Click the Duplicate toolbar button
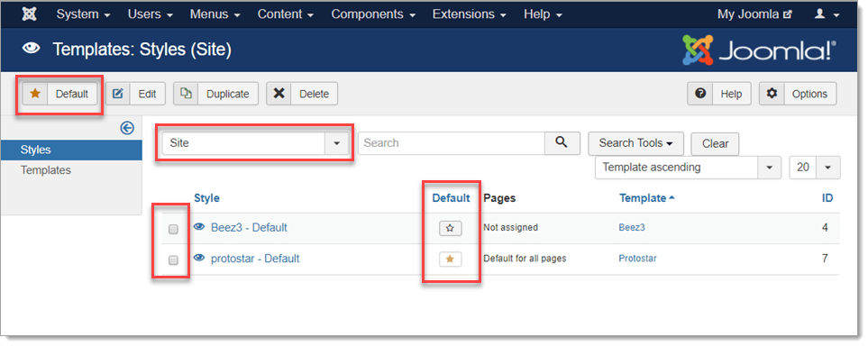 [x=215, y=94]
